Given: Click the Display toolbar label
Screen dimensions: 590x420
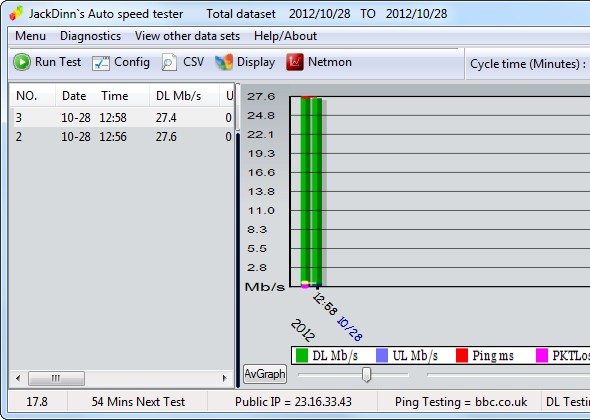Looking at the screenshot, I should pyautogui.click(x=256, y=62).
